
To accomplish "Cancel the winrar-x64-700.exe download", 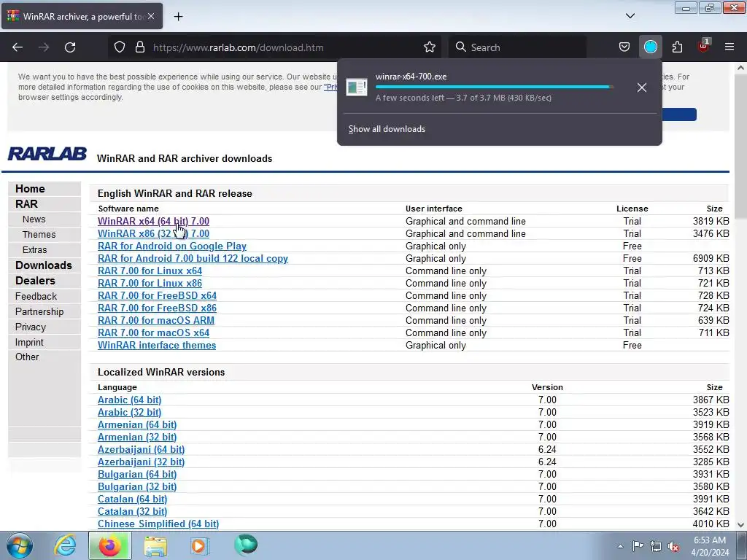I will (642, 87).
